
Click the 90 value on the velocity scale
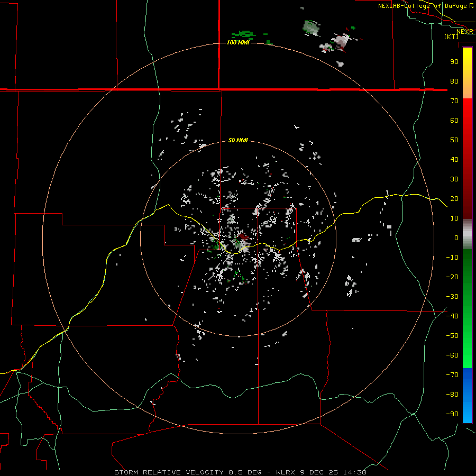pyautogui.click(x=454, y=62)
